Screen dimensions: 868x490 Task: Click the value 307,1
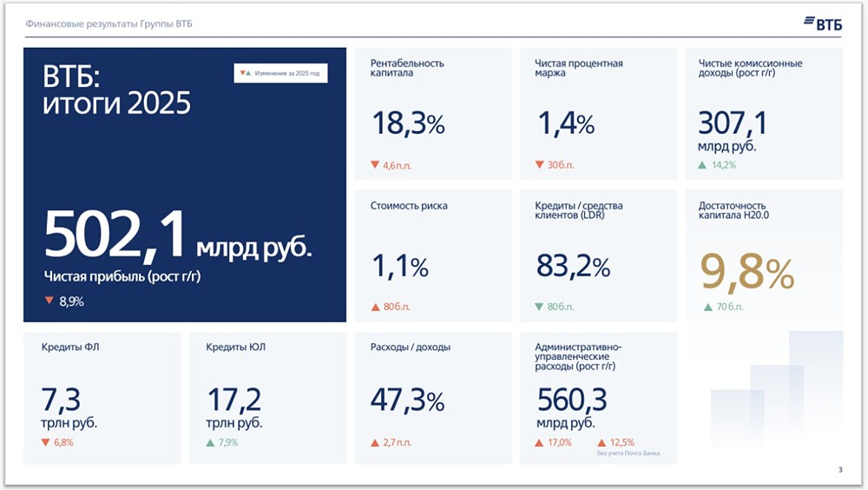tap(733, 123)
